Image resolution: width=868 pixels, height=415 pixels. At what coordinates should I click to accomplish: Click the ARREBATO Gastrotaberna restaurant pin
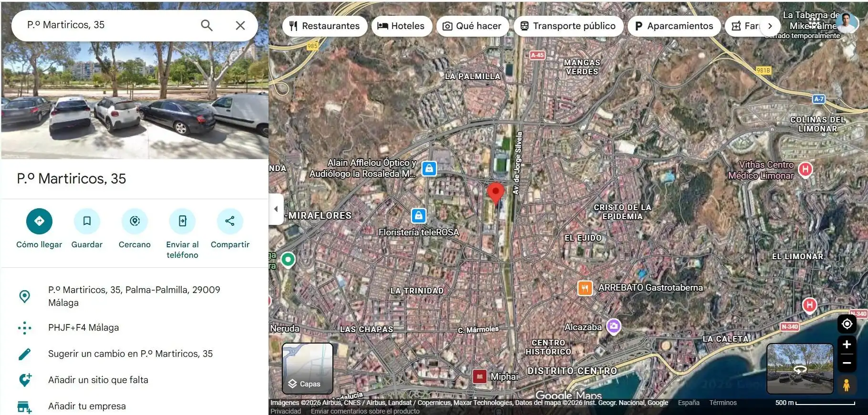click(585, 288)
